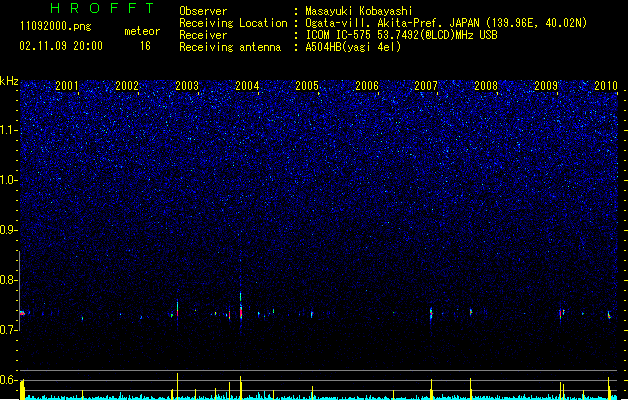Click the 0.8 frequency axis label
Screen dimensions: 629x400
click(8, 280)
